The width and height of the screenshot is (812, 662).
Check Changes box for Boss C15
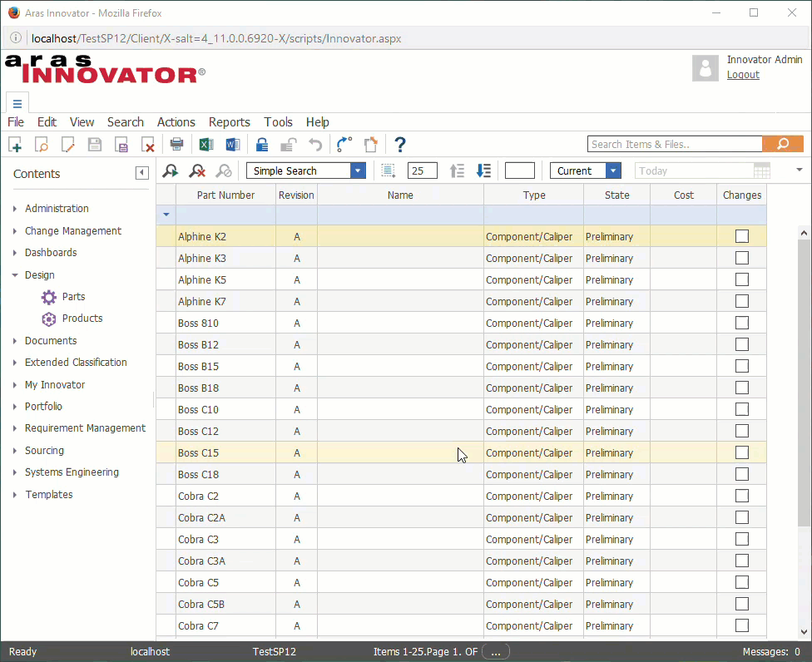(742, 453)
